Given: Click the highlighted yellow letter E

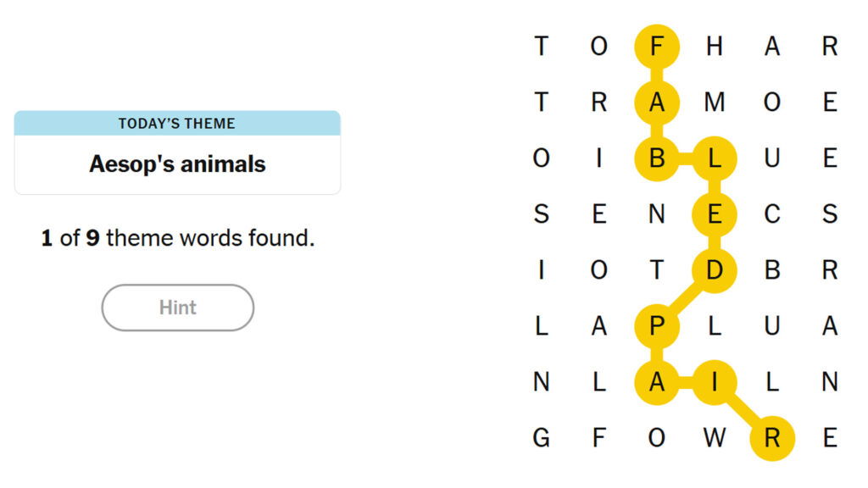Looking at the screenshot, I should [714, 214].
